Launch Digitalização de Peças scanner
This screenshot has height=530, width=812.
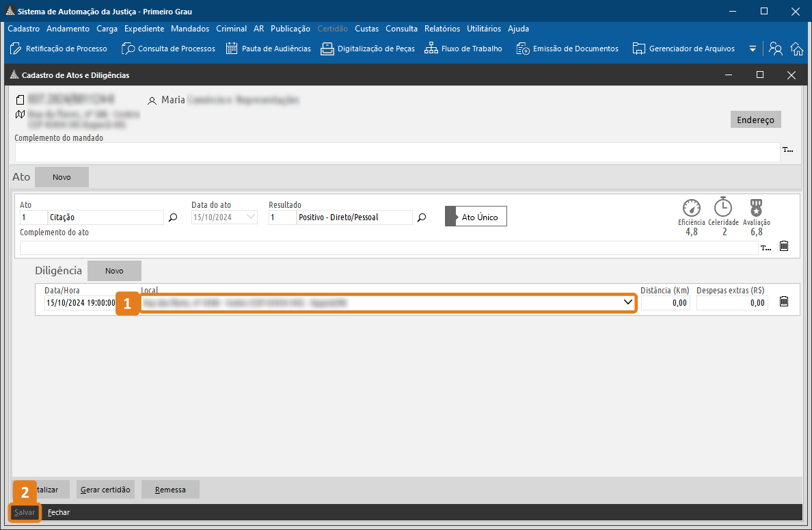tap(368, 49)
